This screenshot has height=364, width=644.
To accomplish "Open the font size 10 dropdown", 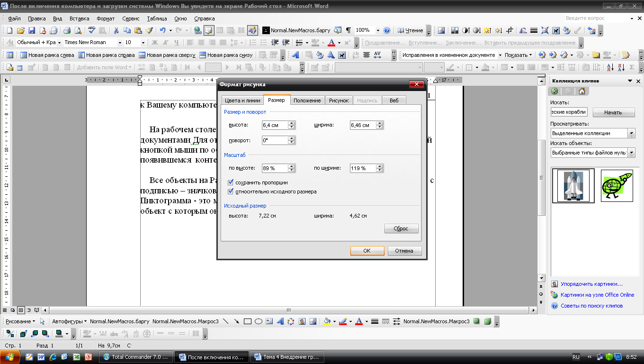I will click(x=143, y=43).
